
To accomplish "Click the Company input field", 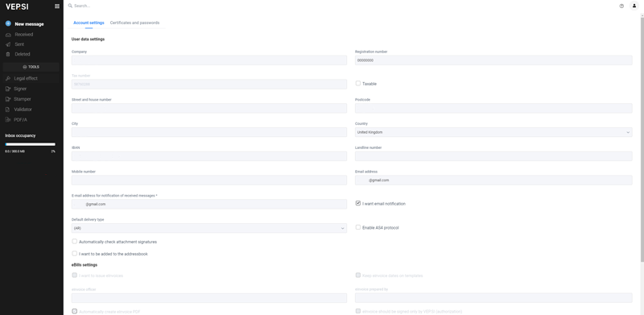I will click(x=209, y=60).
